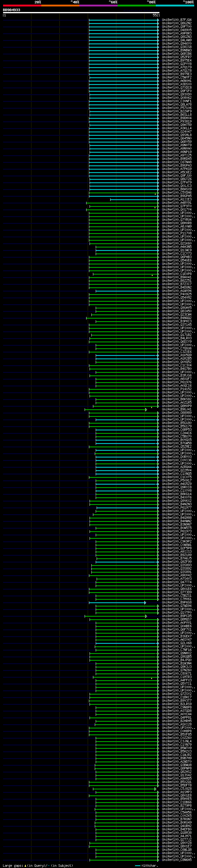Open hit UniRef100_C3VNF1
This screenshot has width=197, height=868.
tap(177, 101)
